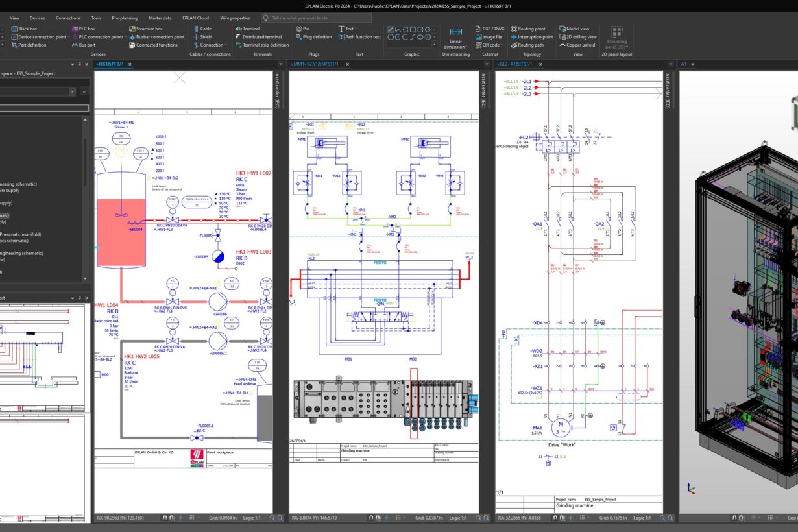Screen dimensions: 798x532
Task: Insert a Routing point
Action: click(x=528, y=29)
